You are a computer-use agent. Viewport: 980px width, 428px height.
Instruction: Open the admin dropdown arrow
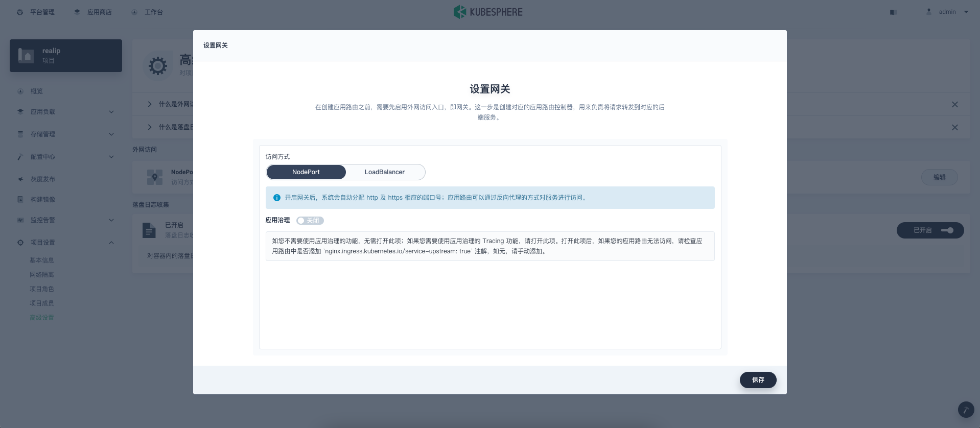[x=966, y=12]
